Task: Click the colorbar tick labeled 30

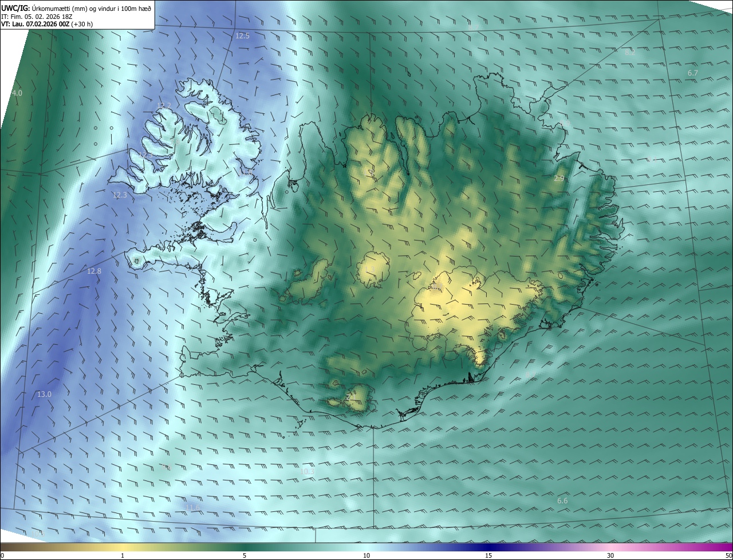Action: (x=610, y=555)
